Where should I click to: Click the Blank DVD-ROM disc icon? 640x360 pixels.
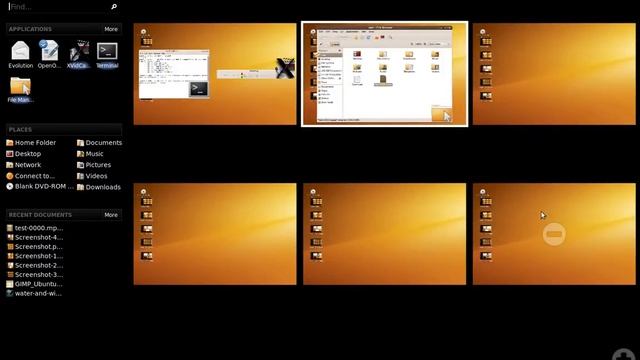(x=10, y=186)
